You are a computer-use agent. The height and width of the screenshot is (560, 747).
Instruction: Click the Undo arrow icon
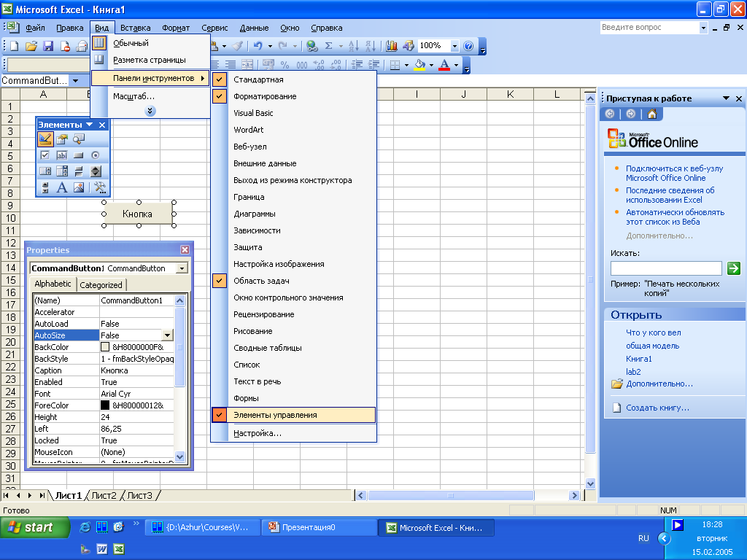[x=258, y=46]
